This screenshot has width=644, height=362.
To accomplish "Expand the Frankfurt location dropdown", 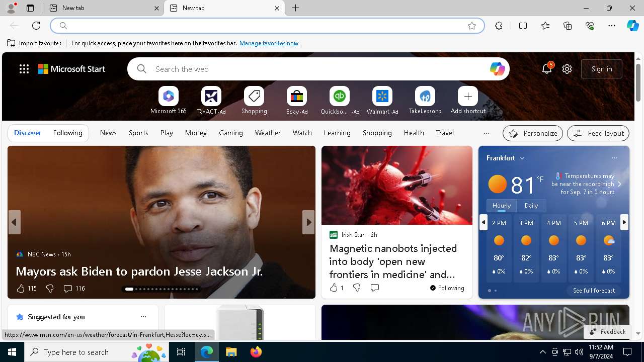I will [x=522, y=158].
